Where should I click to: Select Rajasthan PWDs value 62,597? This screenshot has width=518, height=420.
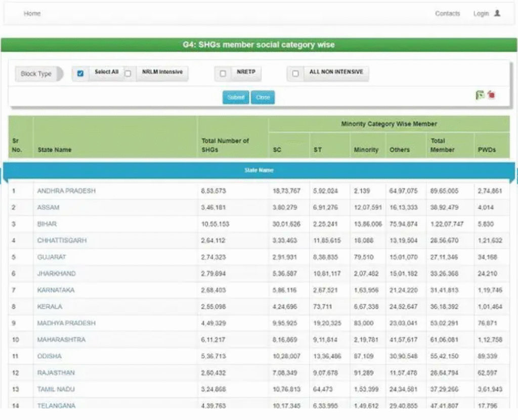point(487,372)
